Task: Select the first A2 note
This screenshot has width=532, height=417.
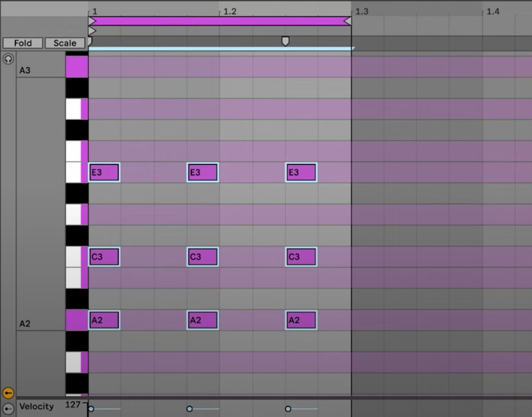Action: pos(104,320)
